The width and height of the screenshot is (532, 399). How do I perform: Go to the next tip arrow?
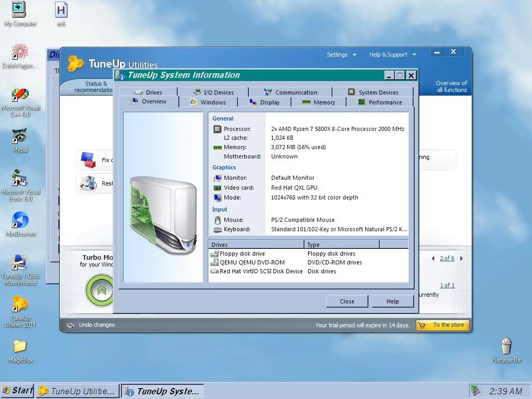pyautogui.click(x=461, y=259)
